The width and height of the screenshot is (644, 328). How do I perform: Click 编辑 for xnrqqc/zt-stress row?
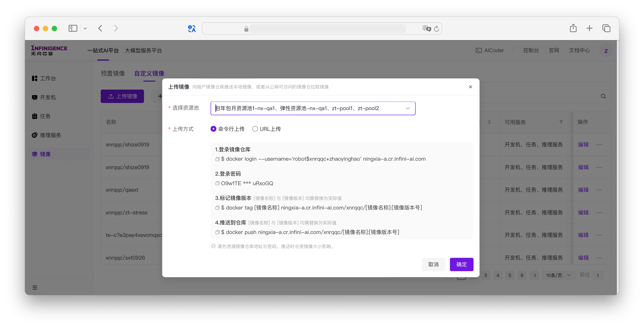[583, 213]
